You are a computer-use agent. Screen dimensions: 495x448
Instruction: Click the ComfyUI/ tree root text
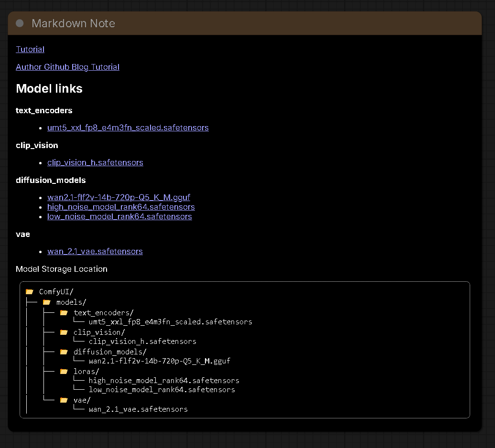click(56, 292)
